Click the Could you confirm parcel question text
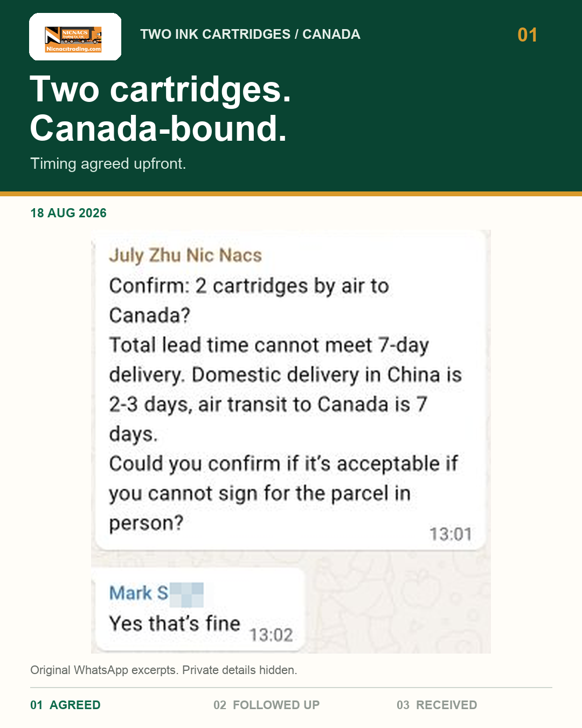The image size is (582, 728). pos(283,493)
